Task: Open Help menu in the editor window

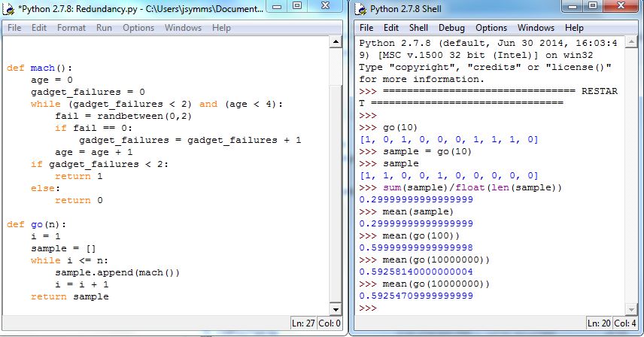Action: click(221, 28)
